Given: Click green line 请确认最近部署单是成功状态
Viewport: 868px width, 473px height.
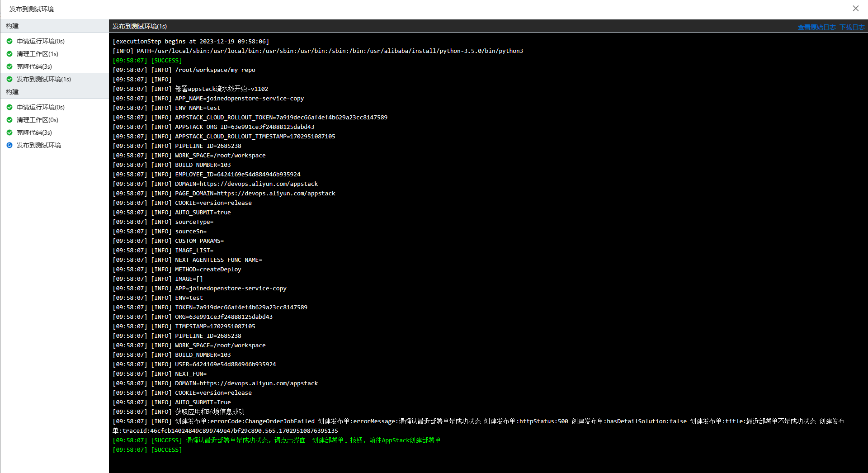Looking at the screenshot, I should point(277,440).
